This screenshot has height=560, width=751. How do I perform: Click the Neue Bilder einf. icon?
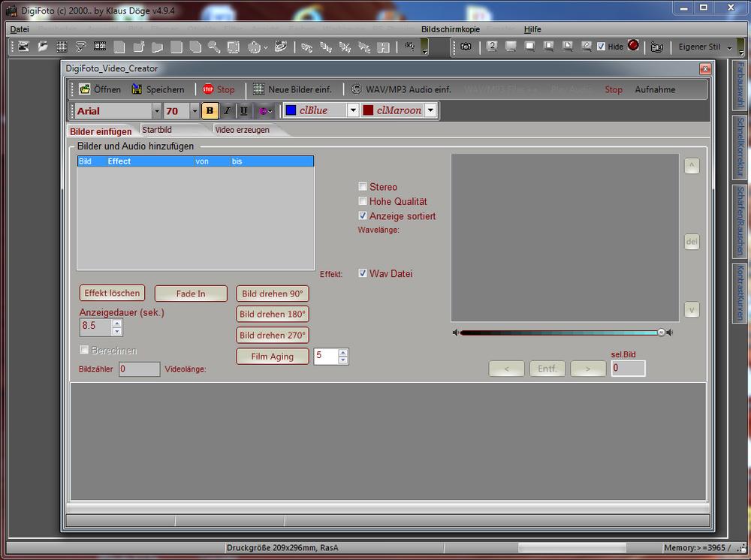[258, 89]
